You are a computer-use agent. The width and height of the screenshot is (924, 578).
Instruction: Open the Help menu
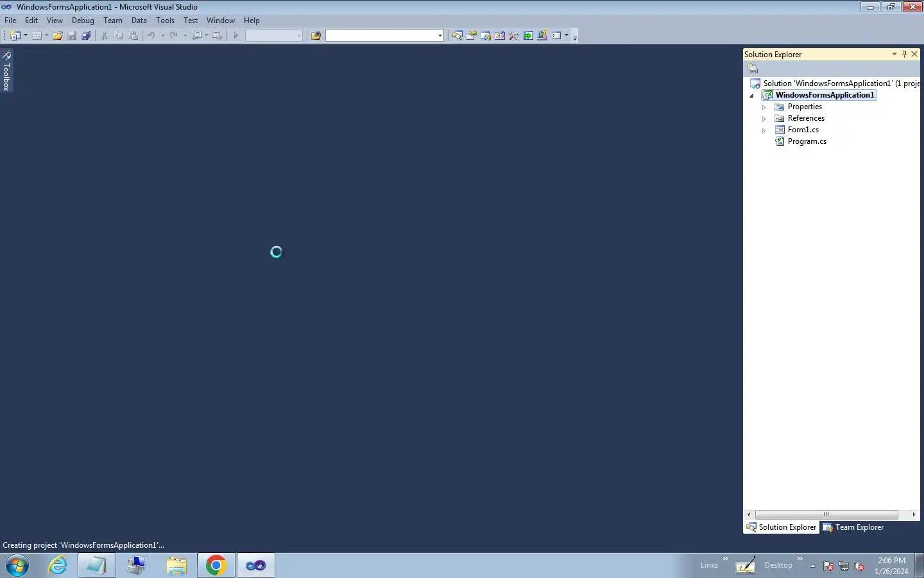[252, 21]
